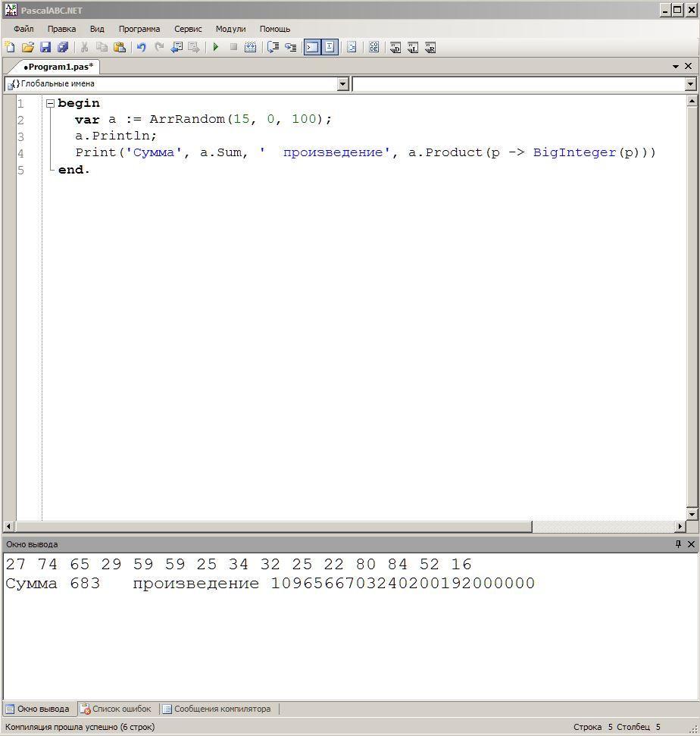
Task: Switch to the Сообщения компилятора tab
Action: pos(217,709)
